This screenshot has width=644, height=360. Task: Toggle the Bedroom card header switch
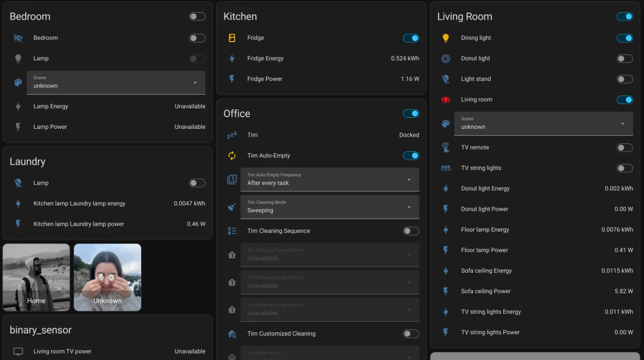pos(197,16)
